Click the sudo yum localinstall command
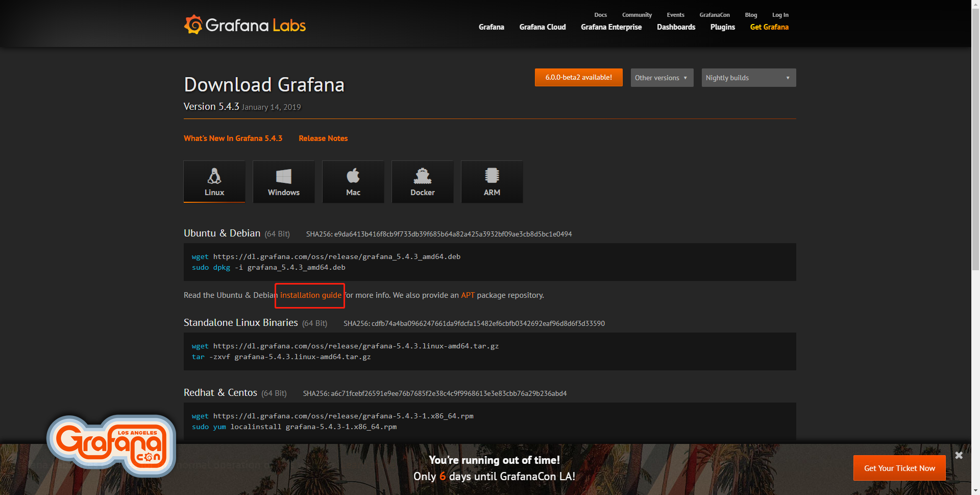This screenshot has height=495, width=980. click(294, 427)
